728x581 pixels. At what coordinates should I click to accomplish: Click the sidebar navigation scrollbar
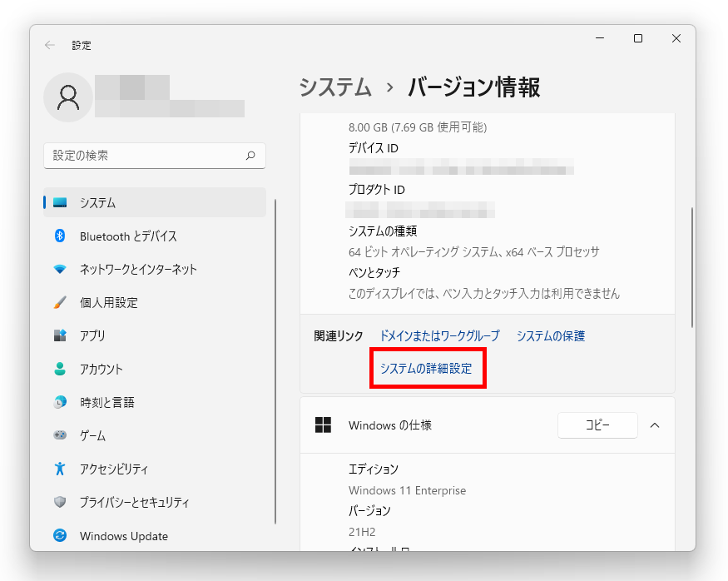click(275, 361)
